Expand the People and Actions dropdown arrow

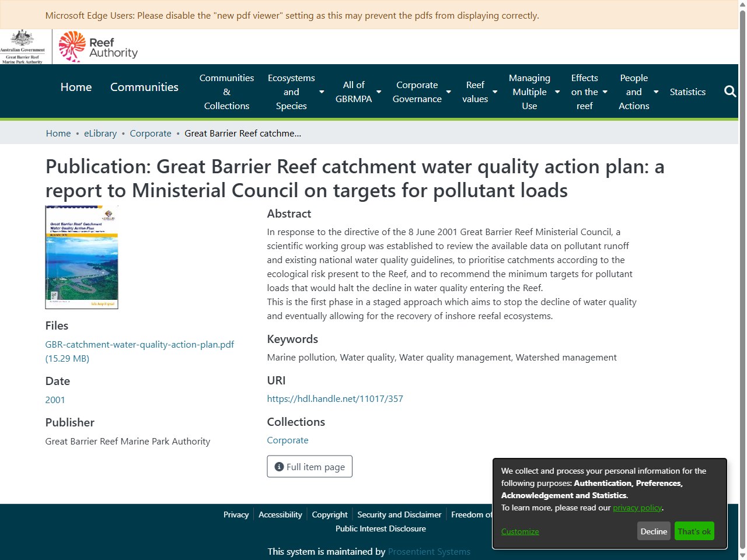[x=656, y=92]
